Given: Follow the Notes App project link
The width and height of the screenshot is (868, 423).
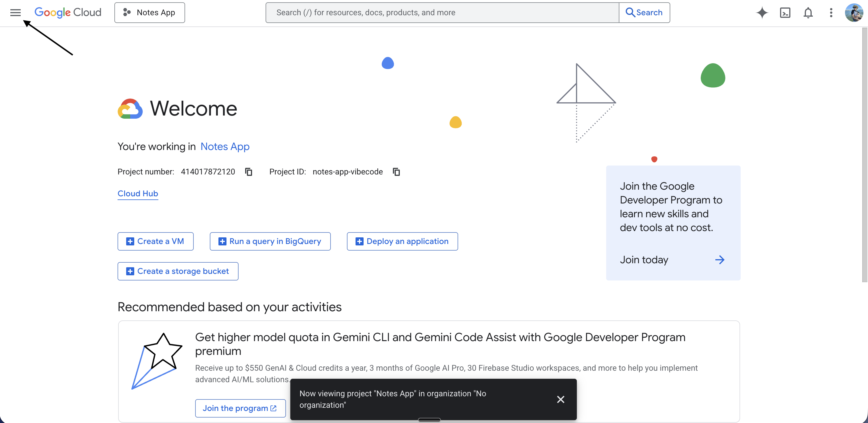Looking at the screenshot, I should [225, 147].
